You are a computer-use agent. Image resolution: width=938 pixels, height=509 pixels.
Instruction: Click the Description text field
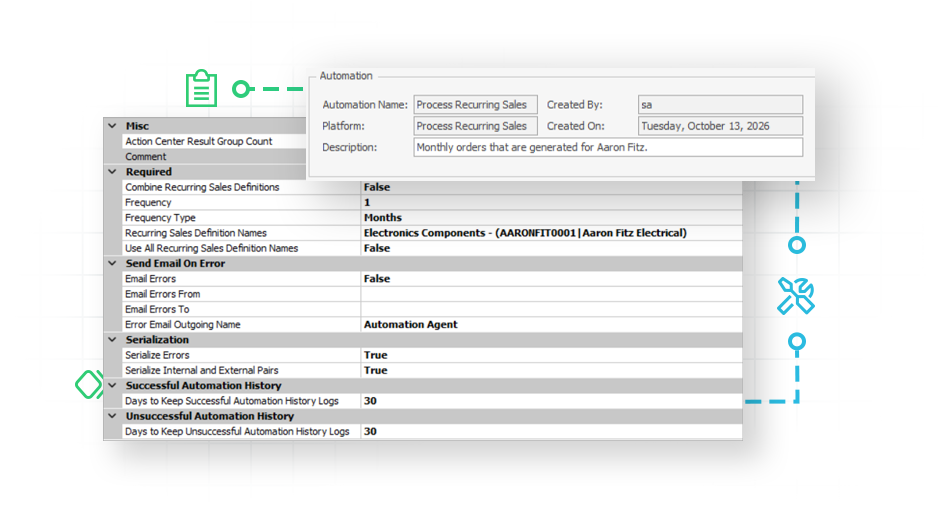click(x=608, y=147)
